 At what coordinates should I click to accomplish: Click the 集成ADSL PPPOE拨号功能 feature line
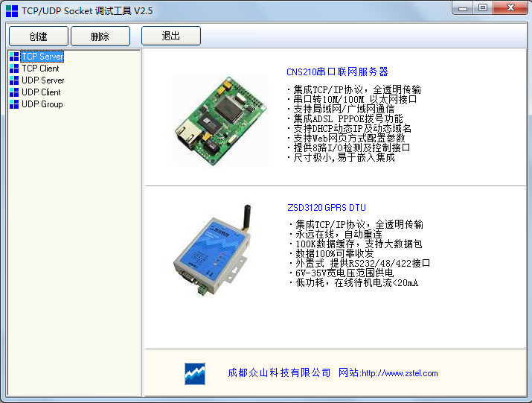pyautogui.click(x=345, y=118)
